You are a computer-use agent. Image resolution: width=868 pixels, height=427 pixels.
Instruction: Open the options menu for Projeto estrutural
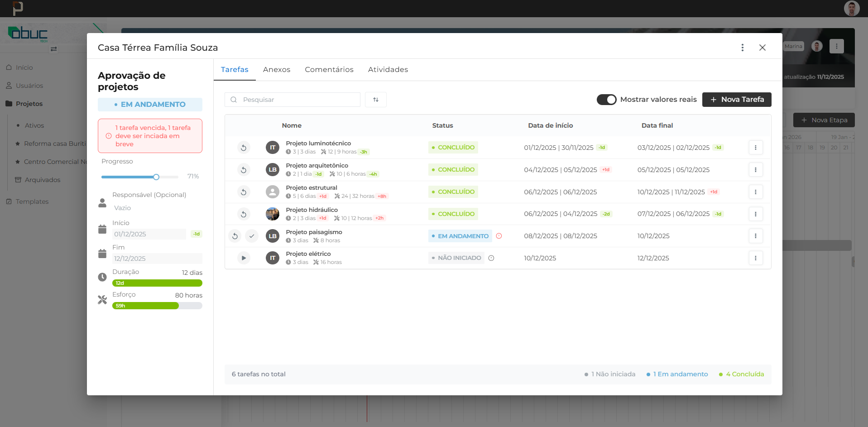click(755, 192)
